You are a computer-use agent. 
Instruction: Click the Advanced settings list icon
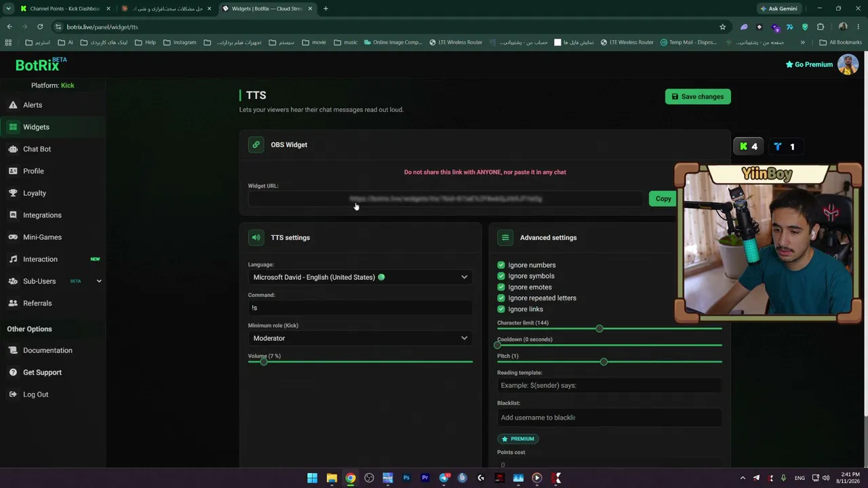click(x=505, y=237)
